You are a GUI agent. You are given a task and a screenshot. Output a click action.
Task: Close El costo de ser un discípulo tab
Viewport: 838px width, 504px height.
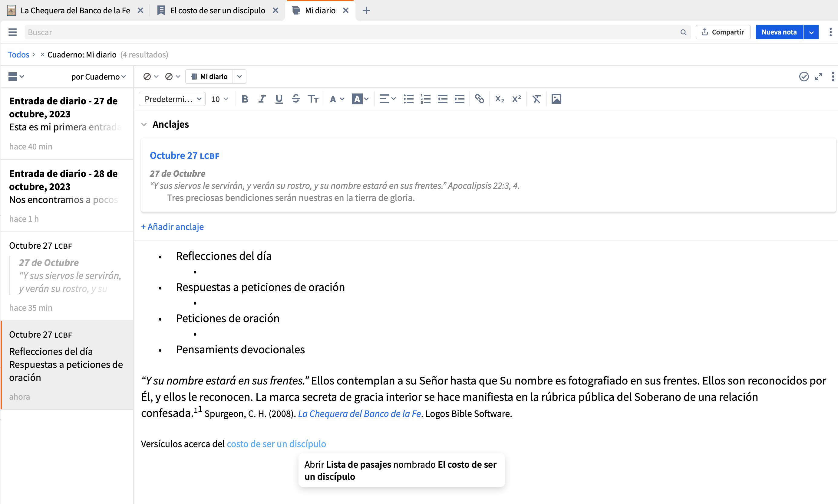275,10
